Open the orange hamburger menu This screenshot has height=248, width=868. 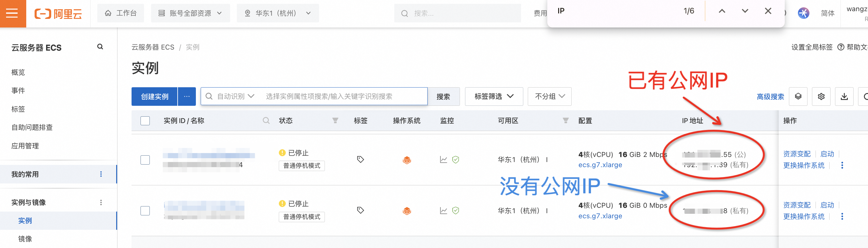12,13
